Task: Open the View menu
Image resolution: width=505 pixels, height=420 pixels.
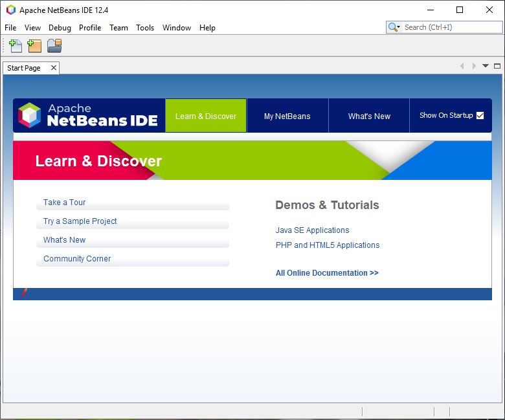Action: (32, 28)
